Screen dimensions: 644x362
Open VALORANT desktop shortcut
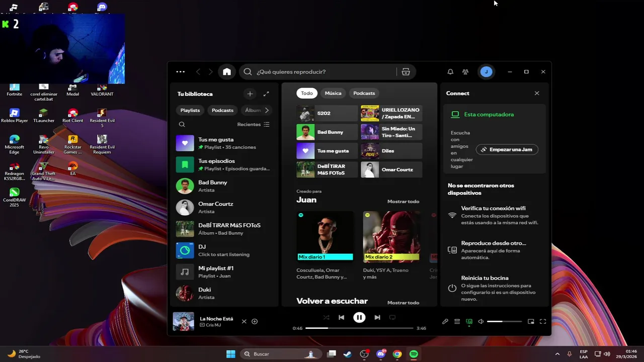(x=102, y=90)
